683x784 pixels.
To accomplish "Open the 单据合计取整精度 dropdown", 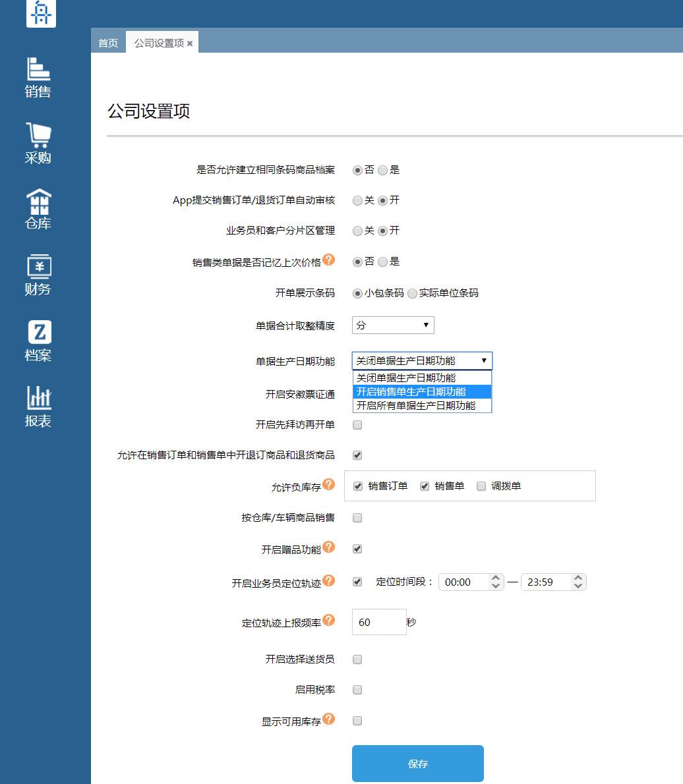I will pos(393,325).
